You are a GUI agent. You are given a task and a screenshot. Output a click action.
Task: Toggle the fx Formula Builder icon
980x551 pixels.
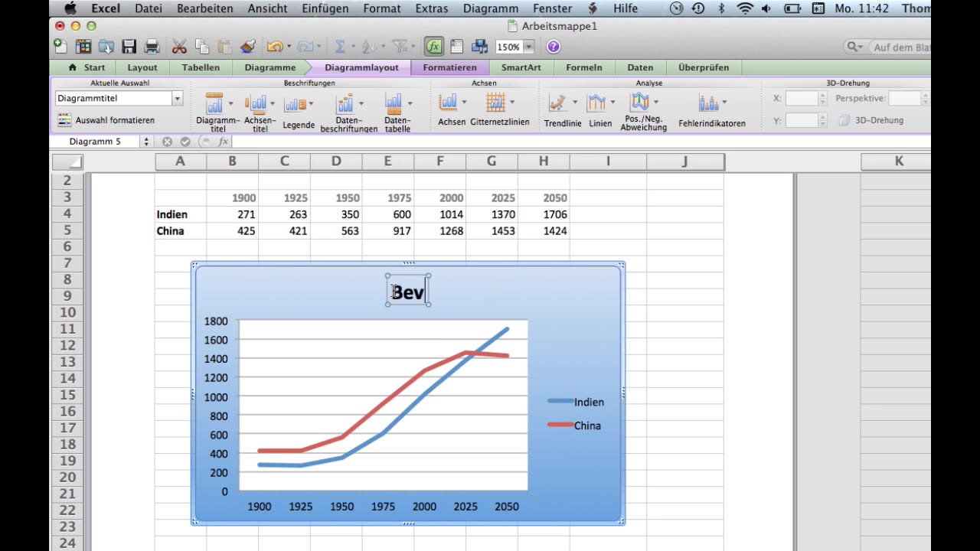(434, 47)
